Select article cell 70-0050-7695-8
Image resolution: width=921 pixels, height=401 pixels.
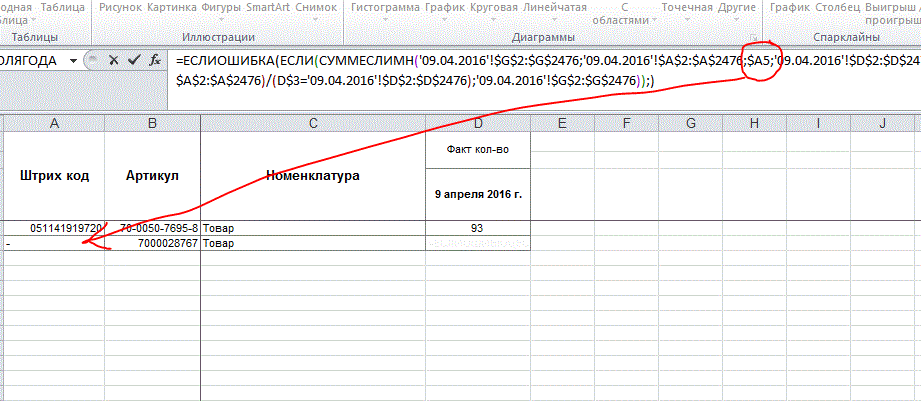tap(152, 228)
